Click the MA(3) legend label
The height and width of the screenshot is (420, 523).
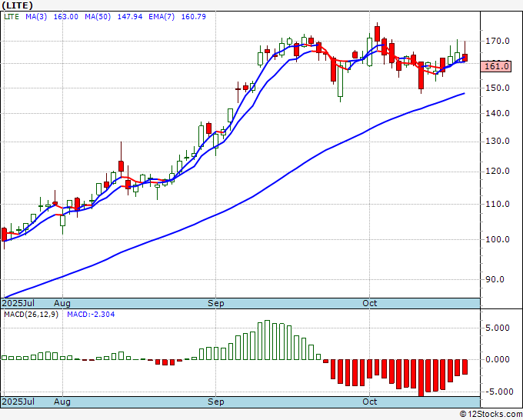[x=36, y=17]
